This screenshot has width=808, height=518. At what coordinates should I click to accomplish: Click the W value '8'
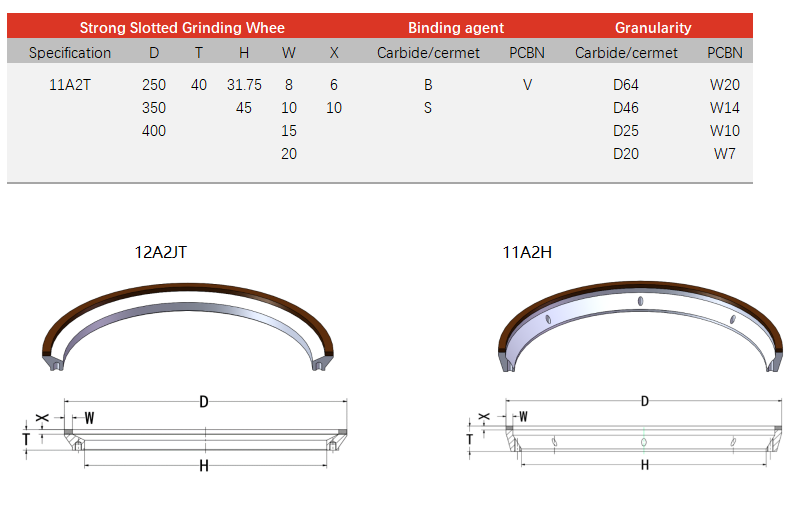point(289,85)
